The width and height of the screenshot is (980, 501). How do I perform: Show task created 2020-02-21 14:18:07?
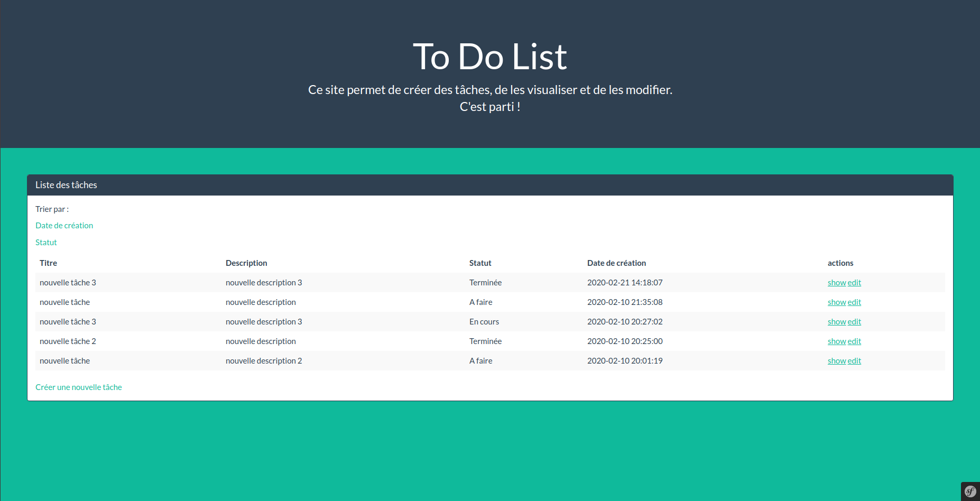[837, 283]
